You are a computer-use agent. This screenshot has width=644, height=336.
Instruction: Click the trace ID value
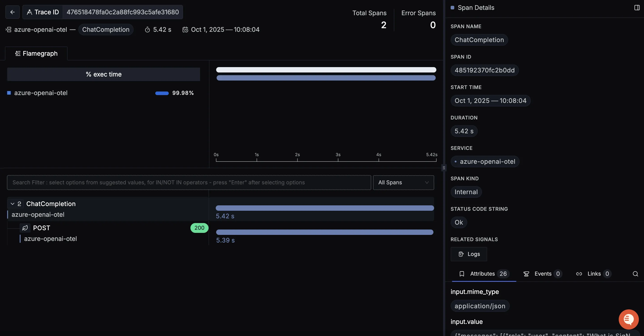click(122, 12)
